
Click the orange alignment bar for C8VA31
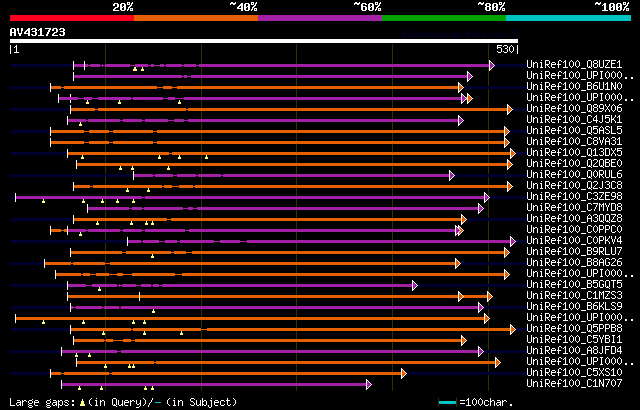[x=277, y=142]
